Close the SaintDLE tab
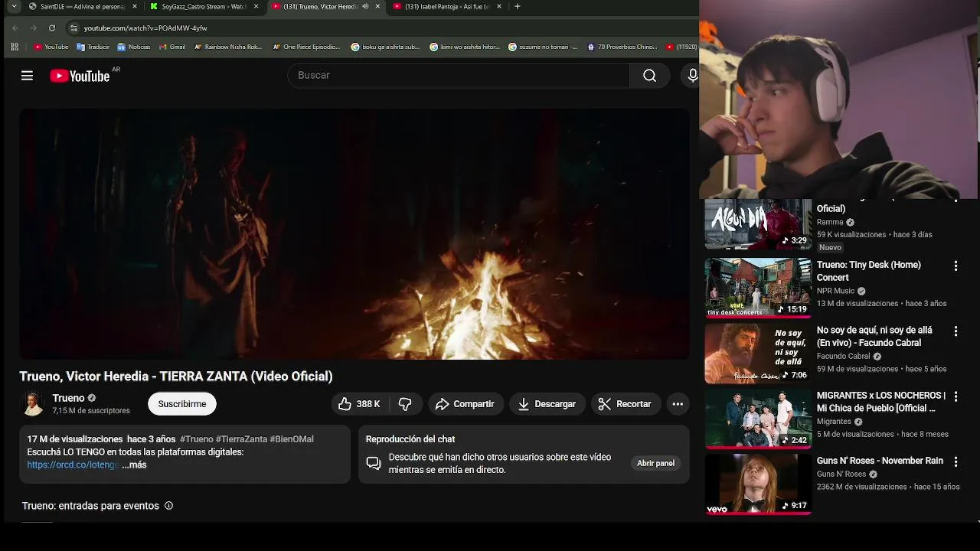This screenshot has width=980, height=551. point(135,6)
